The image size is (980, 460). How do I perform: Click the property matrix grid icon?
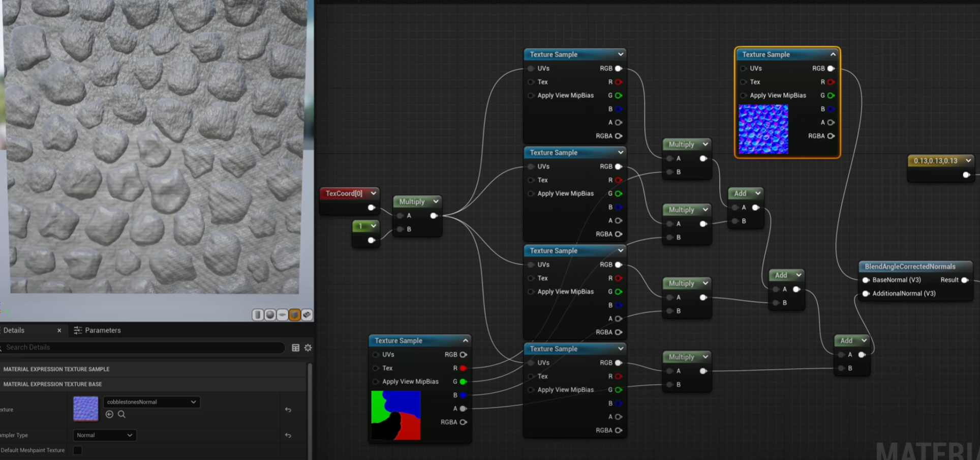tap(295, 348)
